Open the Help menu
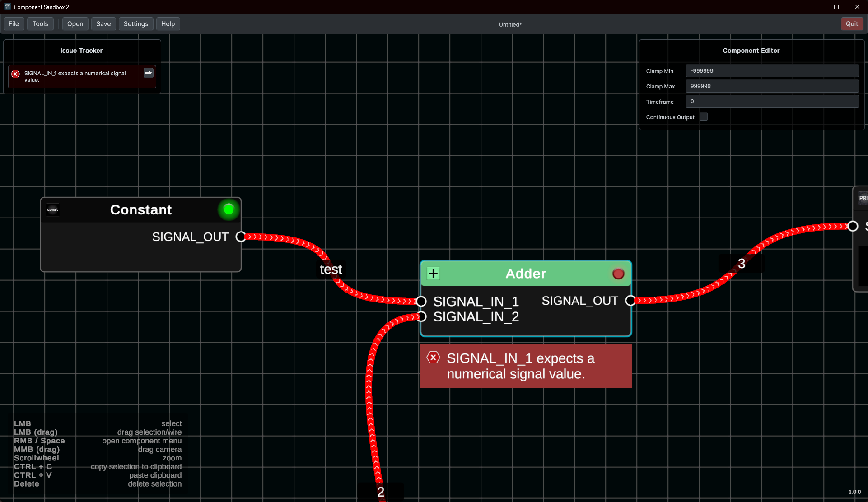This screenshot has height=502, width=868. tap(168, 24)
